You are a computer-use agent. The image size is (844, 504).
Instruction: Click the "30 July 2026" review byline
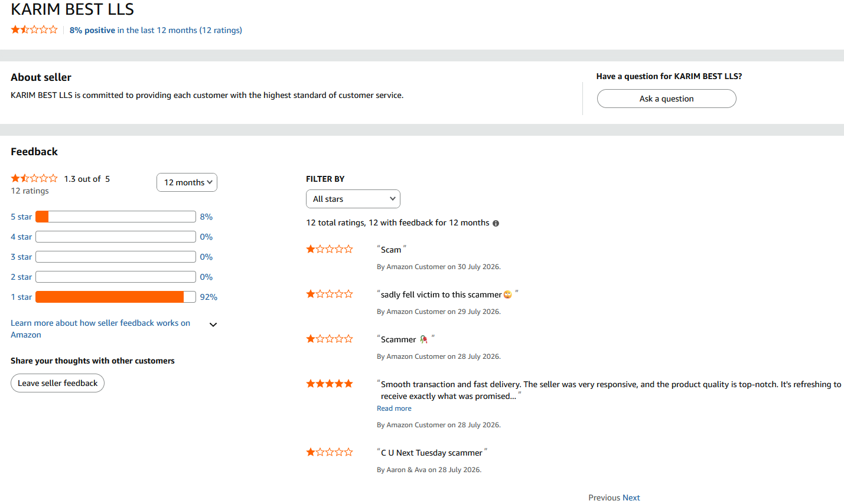[x=439, y=267]
